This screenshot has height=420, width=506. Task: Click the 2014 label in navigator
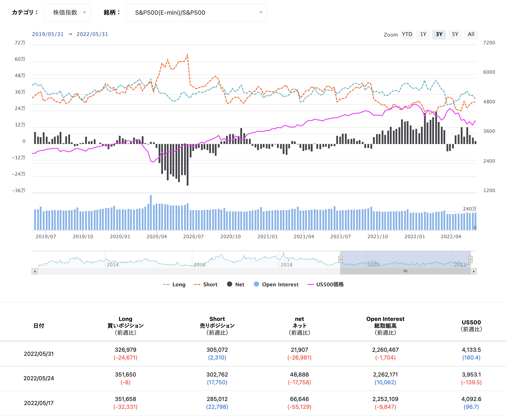coord(113,265)
